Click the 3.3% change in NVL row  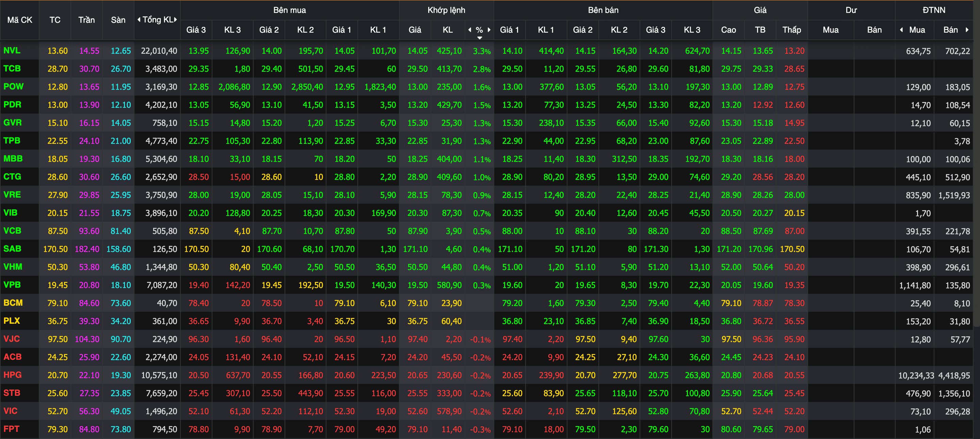[x=482, y=51]
